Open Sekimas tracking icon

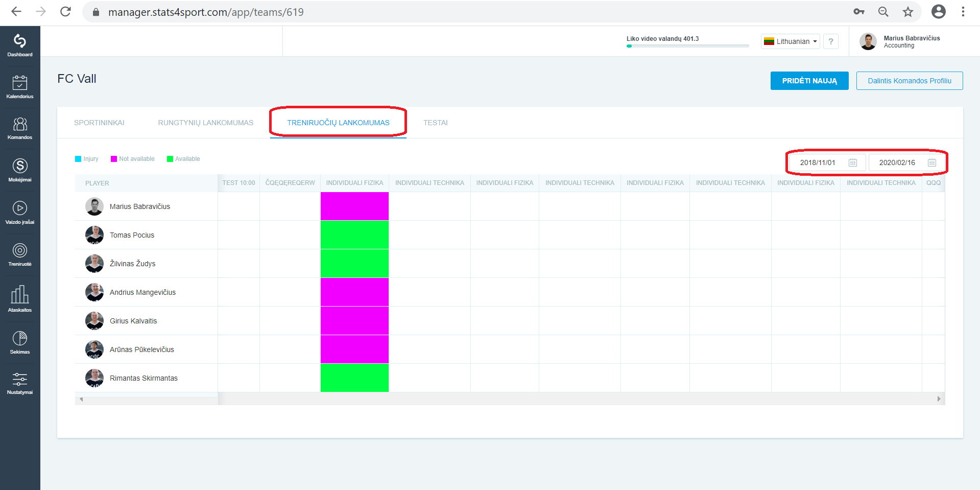pos(20,342)
